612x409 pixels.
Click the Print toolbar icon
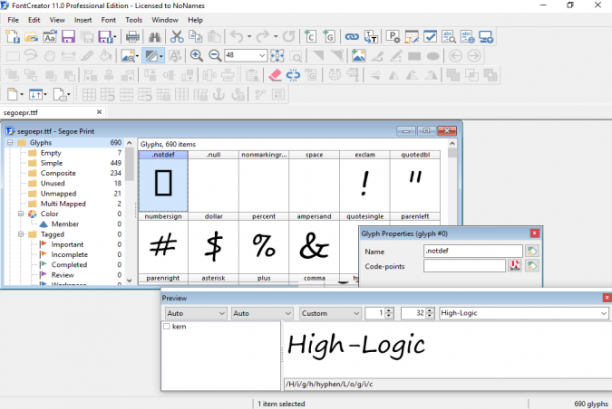(x=133, y=37)
